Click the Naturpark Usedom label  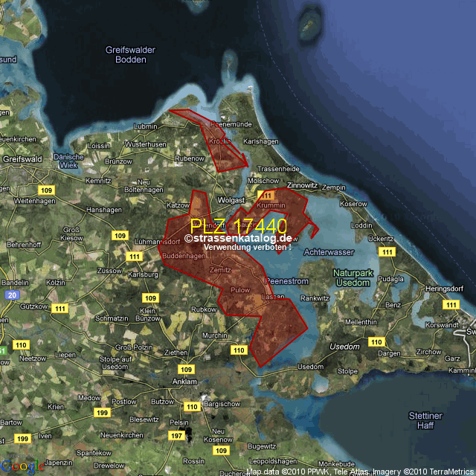tap(352, 278)
